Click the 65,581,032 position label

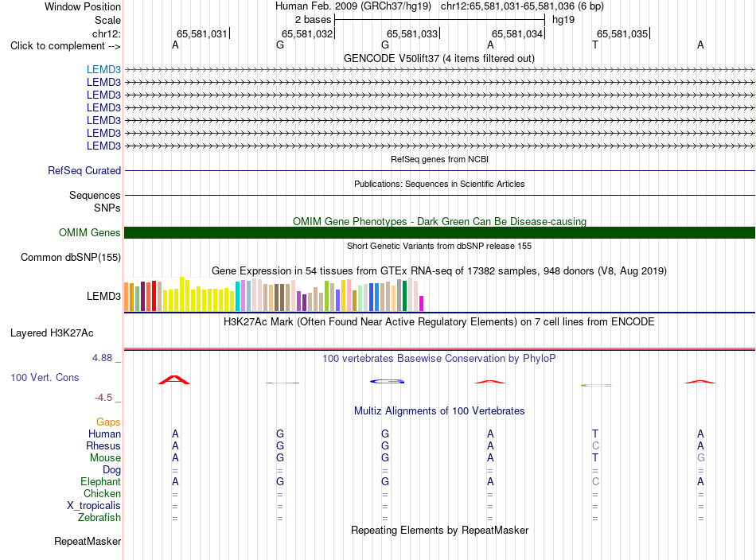(307, 33)
